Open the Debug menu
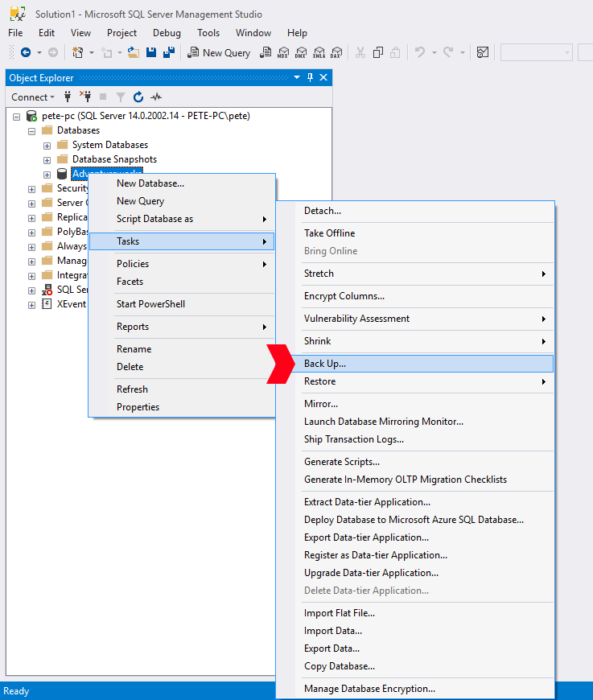 coord(167,33)
